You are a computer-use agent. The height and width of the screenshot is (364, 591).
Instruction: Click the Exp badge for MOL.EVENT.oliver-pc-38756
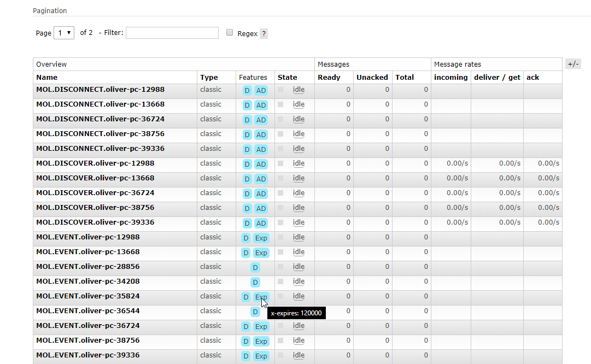261,341
